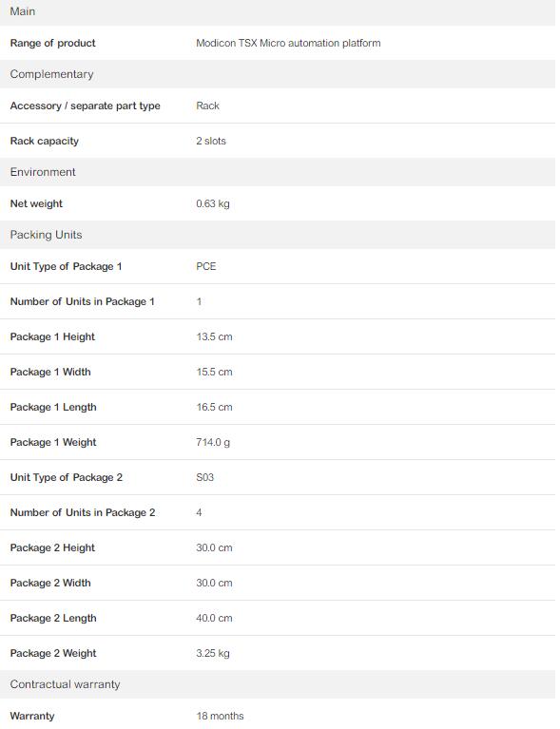Screen dimensions: 560x729
Task: Click the Unit Type of Package 1 label
Action: click(66, 266)
